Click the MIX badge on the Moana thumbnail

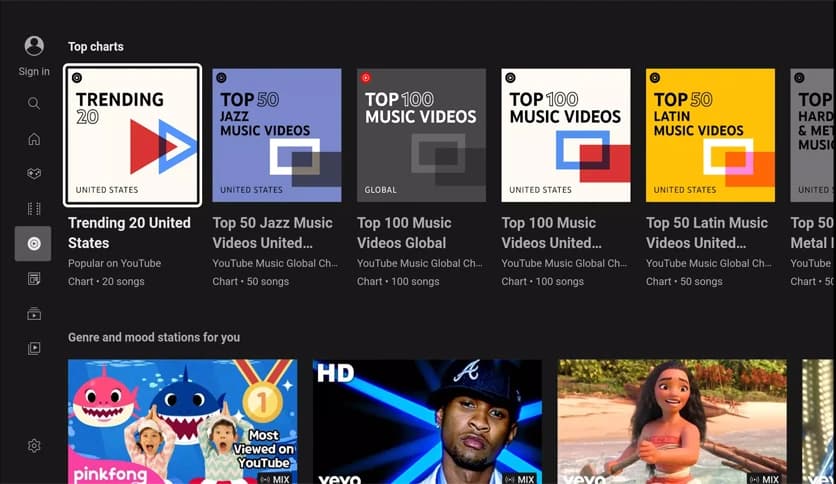(x=764, y=479)
